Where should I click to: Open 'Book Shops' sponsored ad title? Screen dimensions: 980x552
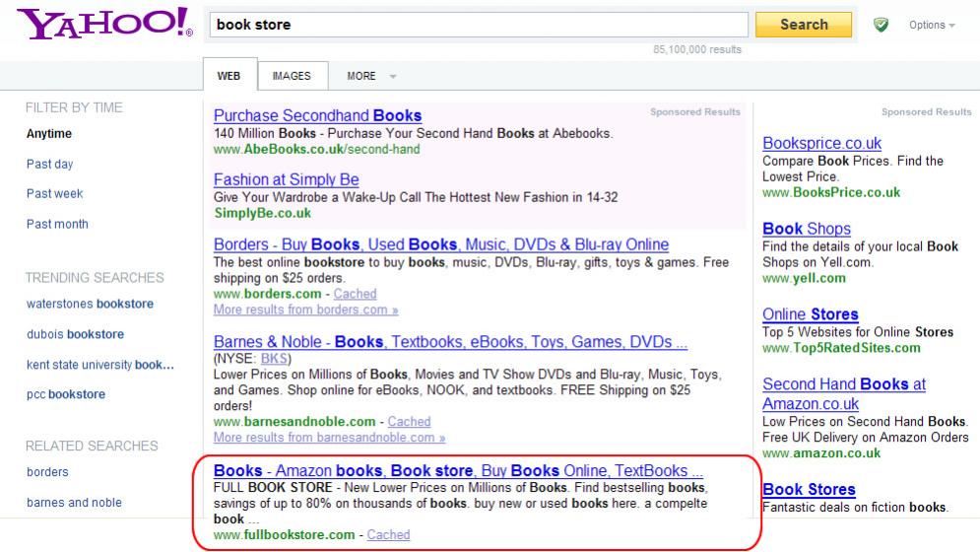click(807, 229)
